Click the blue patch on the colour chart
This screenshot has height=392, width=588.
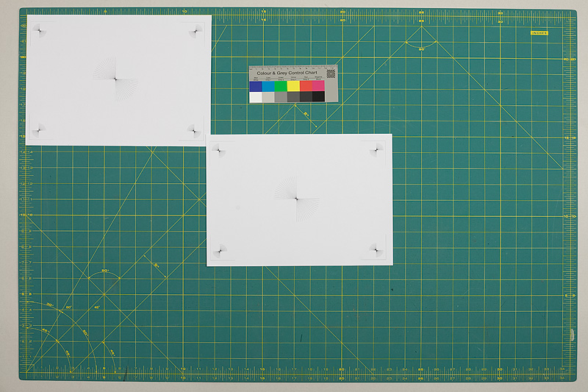click(255, 85)
